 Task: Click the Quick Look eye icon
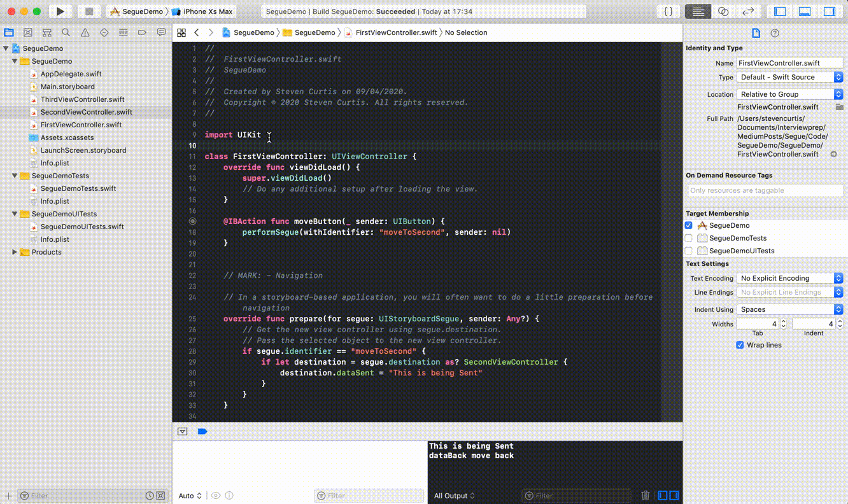click(x=216, y=496)
